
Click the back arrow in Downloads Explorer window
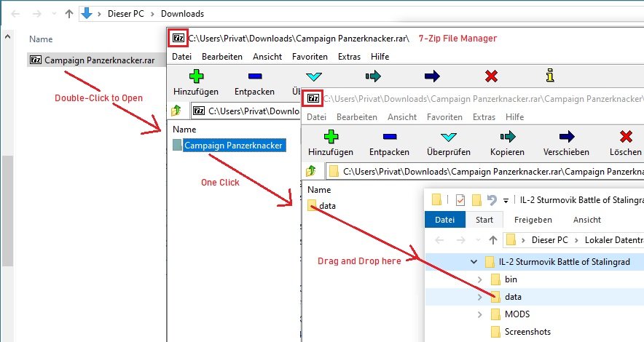[x=15, y=14]
